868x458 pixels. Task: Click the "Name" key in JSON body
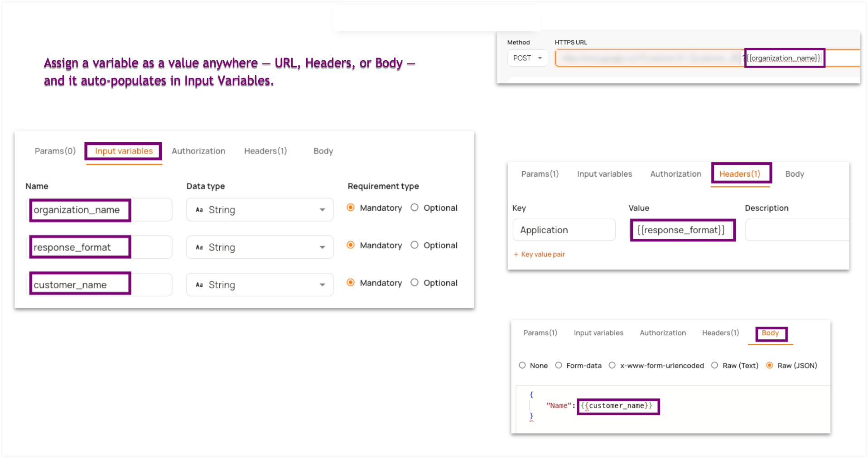pyautogui.click(x=558, y=406)
